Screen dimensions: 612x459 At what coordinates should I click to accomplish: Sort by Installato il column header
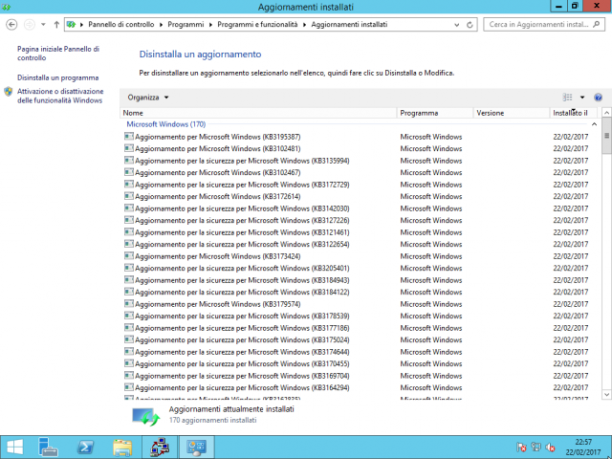tap(574, 113)
